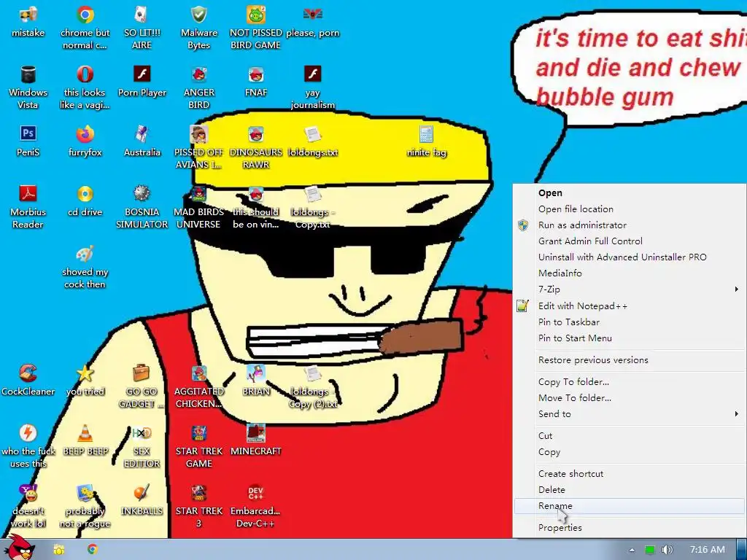Select the 'BOSNIA SIMULATOR' Minesweeper icon
The height and width of the screenshot is (560, 747).
(x=142, y=207)
